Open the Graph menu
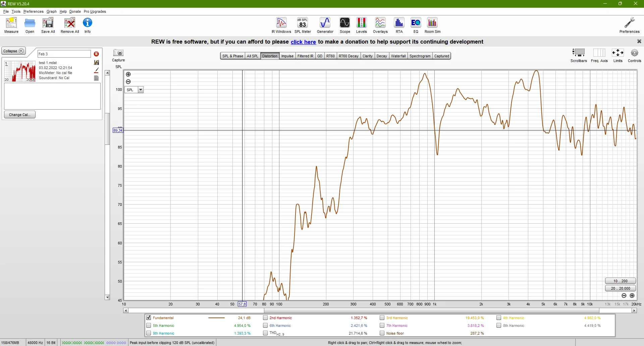The width and height of the screenshot is (644, 346). tap(51, 11)
